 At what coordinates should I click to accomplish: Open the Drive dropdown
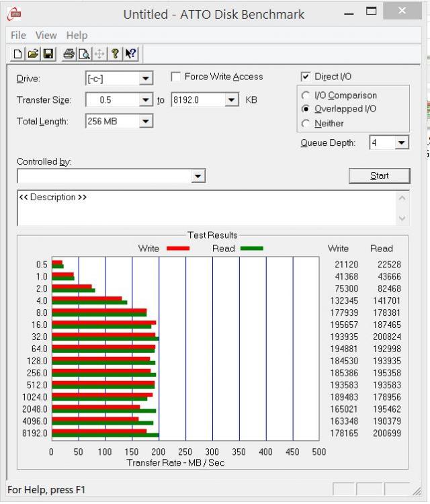click(x=146, y=79)
